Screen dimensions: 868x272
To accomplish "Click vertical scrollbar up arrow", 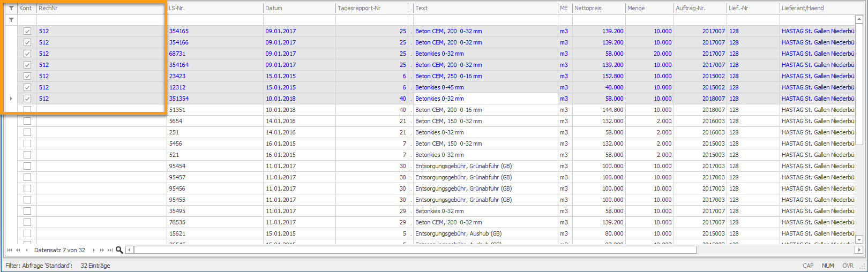I will pyautogui.click(x=859, y=19).
